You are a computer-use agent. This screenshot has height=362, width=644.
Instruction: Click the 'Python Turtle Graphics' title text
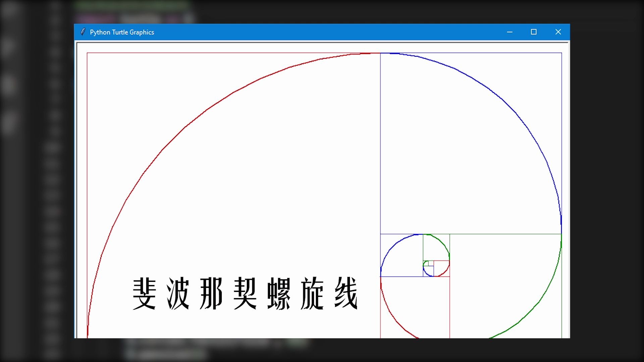point(122,32)
